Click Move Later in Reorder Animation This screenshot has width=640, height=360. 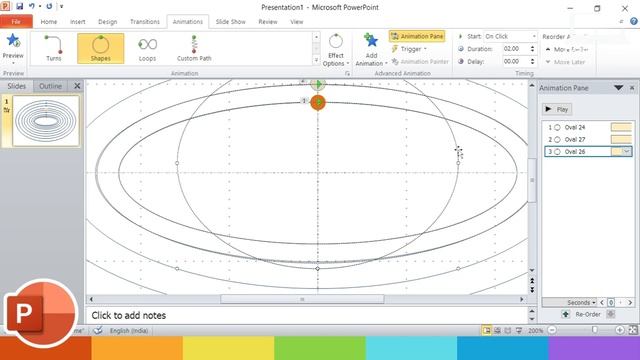565,62
